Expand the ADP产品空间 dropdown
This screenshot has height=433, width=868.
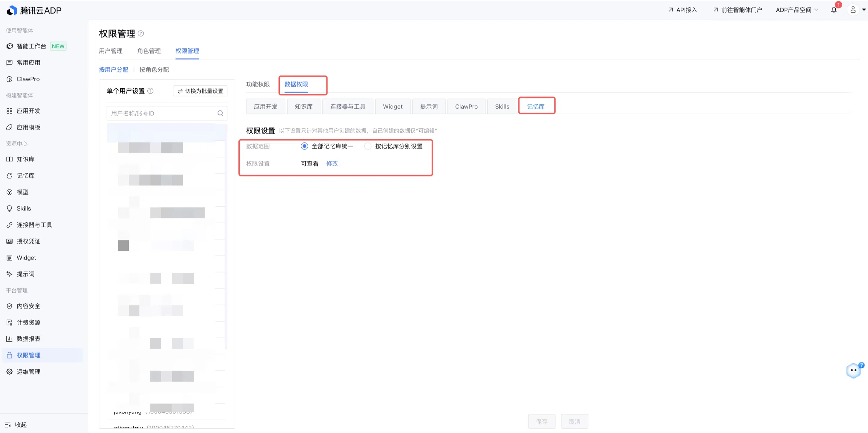click(797, 10)
